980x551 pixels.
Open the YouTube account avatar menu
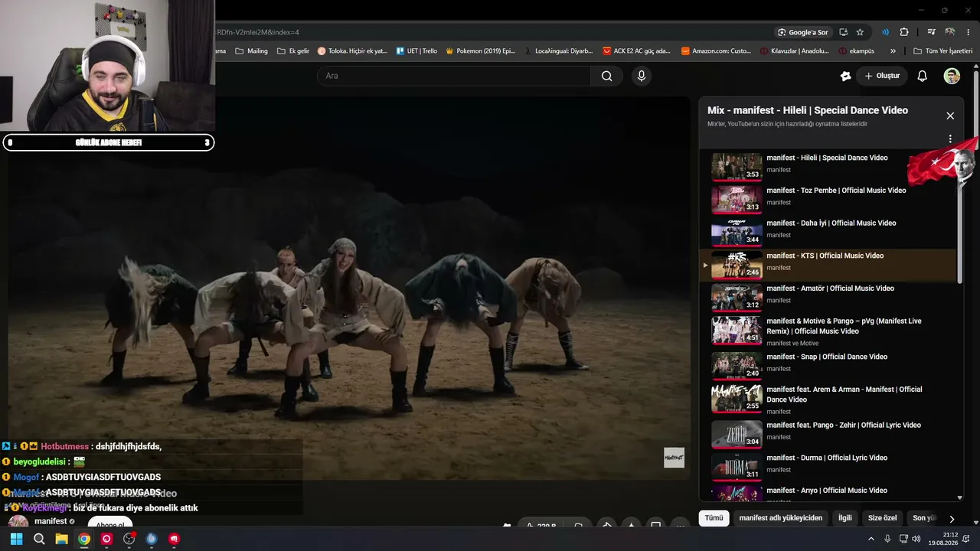click(x=952, y=76)
